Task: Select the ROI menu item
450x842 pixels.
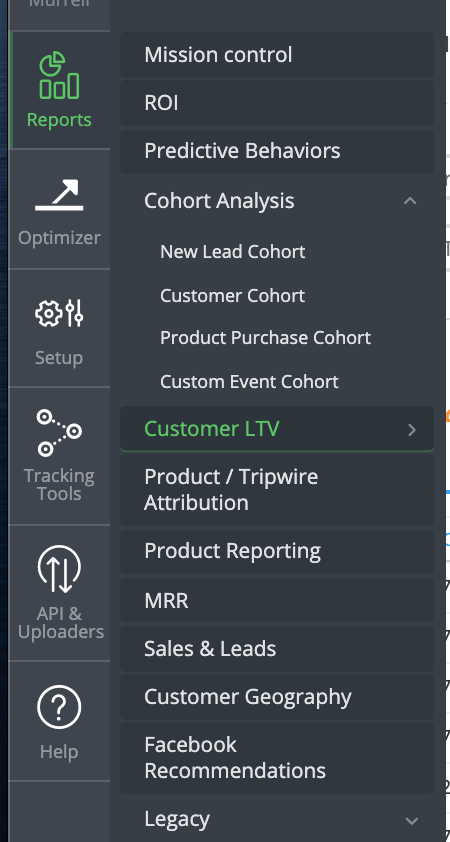Action: [x=277, y=103]
